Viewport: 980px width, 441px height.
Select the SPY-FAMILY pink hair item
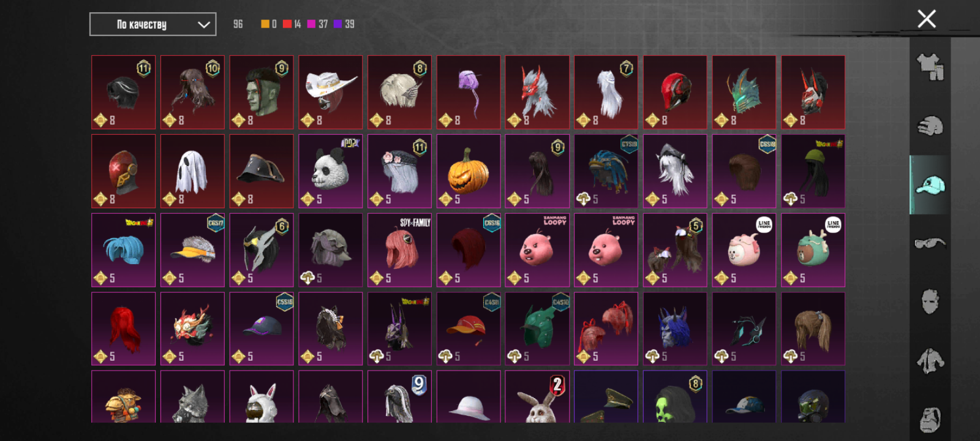[x=399, y=250]
